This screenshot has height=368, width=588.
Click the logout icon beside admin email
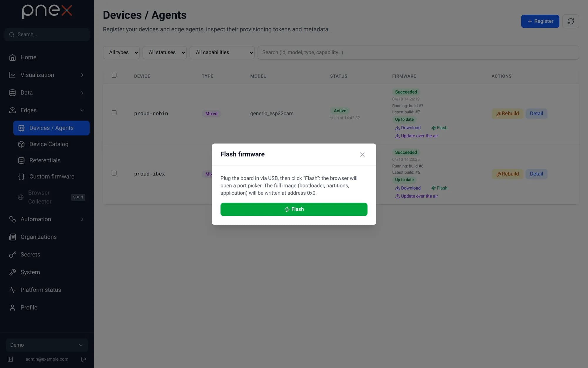pos(83,359)
